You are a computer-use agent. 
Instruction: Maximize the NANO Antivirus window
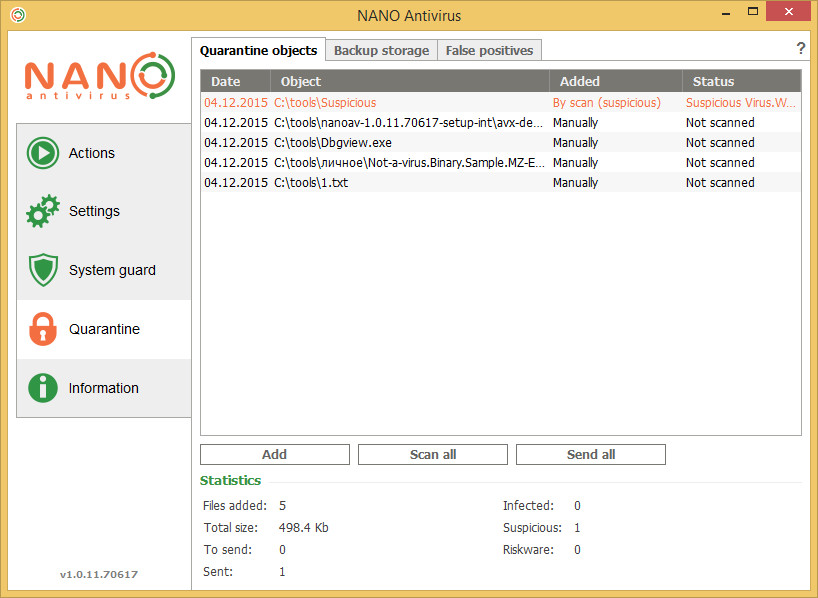[x=753, y=11]
